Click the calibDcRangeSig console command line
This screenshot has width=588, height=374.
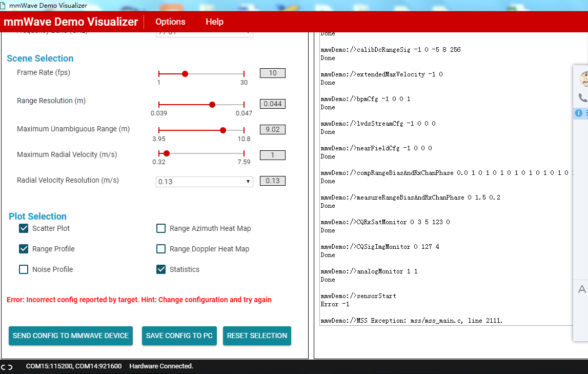pos(391,50)
